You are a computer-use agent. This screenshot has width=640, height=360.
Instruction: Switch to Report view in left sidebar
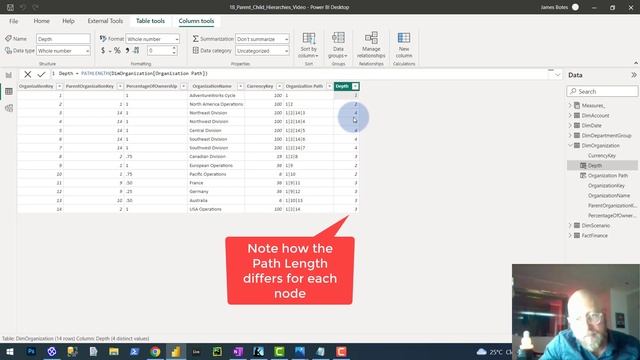(x=9, y=75)
